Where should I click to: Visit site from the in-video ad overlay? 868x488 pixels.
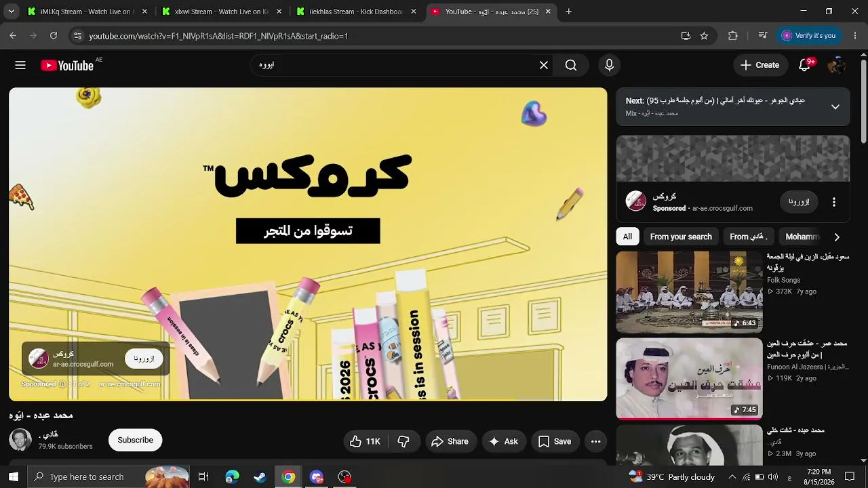[x=144, y=359]
